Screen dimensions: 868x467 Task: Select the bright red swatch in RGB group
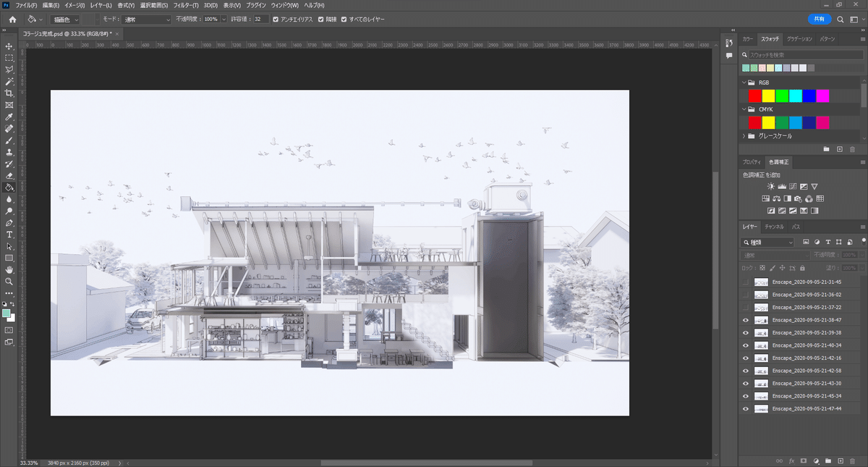[x=755, y=96]
